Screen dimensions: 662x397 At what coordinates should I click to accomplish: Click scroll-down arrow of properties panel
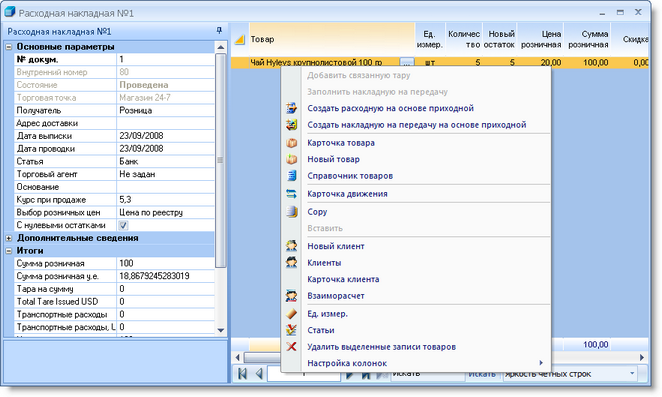[220, 330]
